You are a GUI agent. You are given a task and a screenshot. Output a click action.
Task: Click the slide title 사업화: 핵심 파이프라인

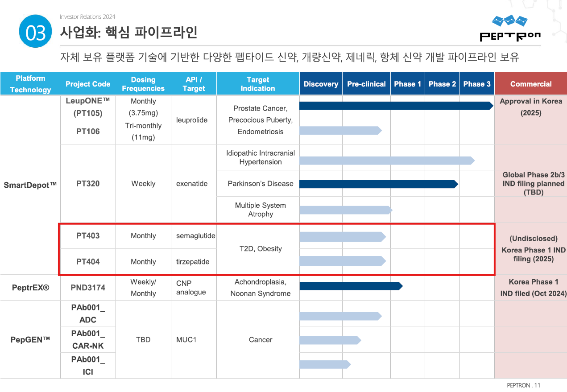129,32
